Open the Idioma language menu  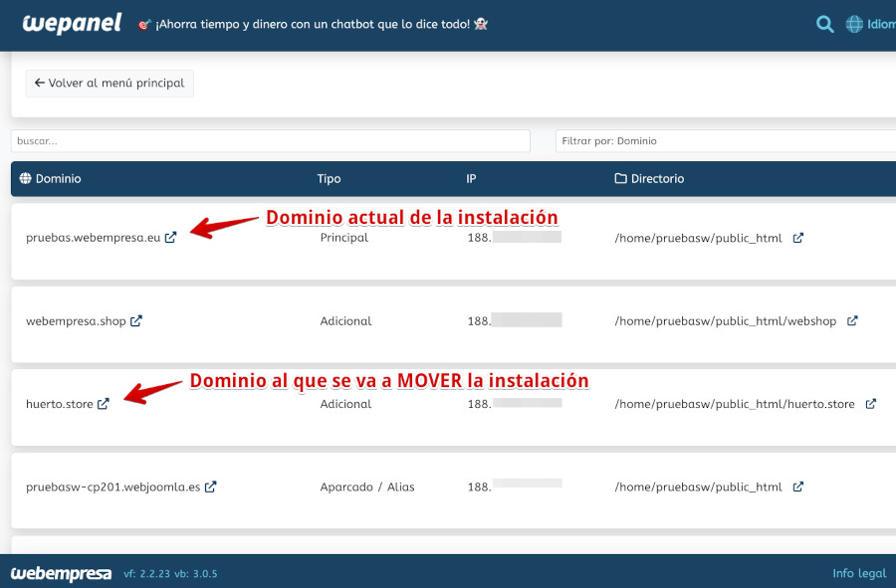881,24
